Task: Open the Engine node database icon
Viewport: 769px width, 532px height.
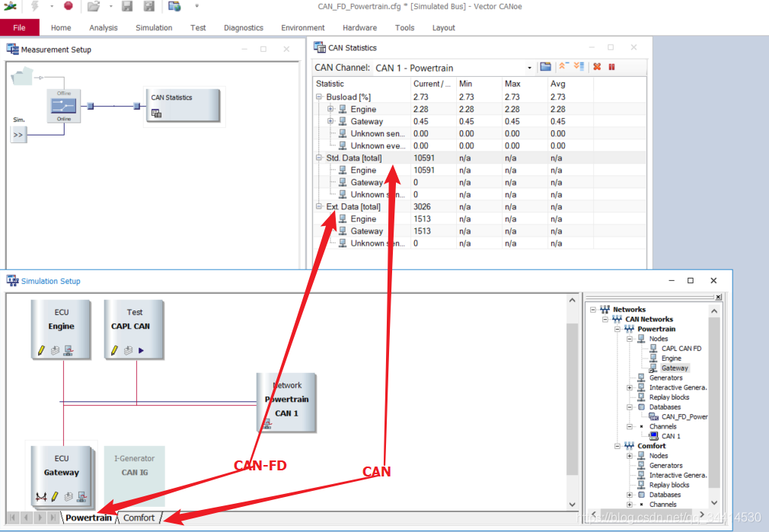Action: [55, 350]
